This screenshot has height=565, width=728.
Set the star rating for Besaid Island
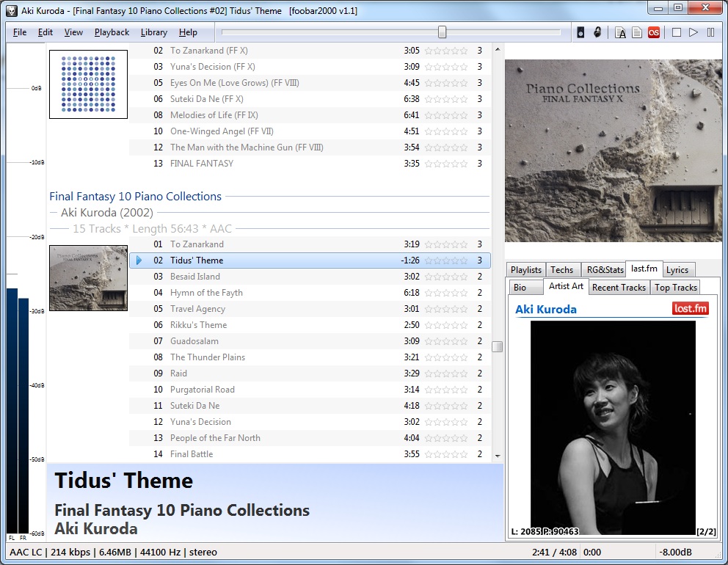[x=445, y=277]
